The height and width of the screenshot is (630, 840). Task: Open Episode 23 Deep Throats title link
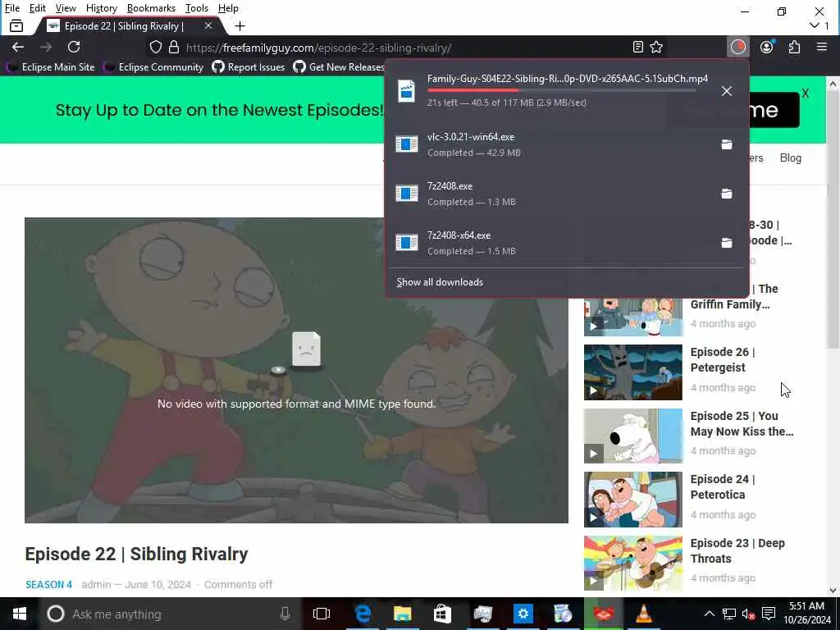[737, 550]
